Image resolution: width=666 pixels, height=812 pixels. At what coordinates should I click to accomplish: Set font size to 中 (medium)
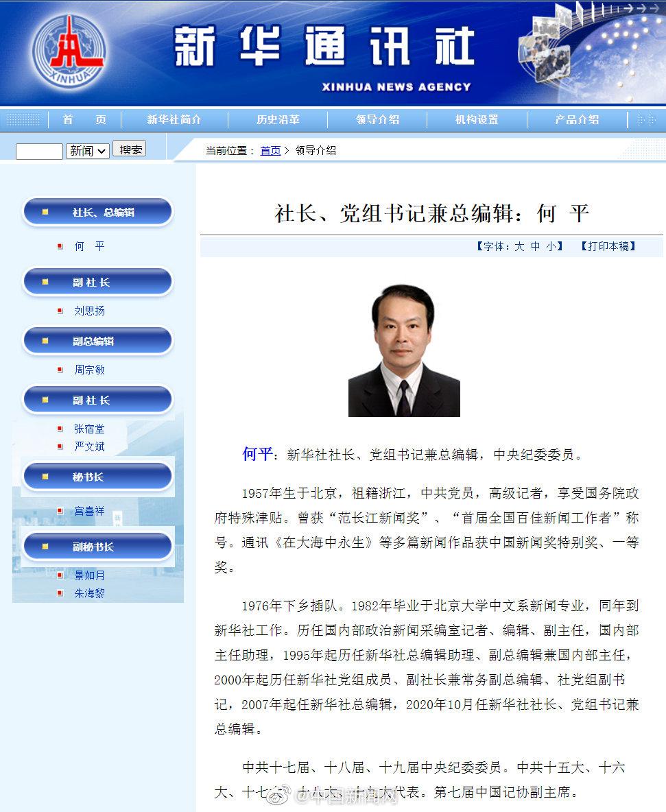[536, 246]
